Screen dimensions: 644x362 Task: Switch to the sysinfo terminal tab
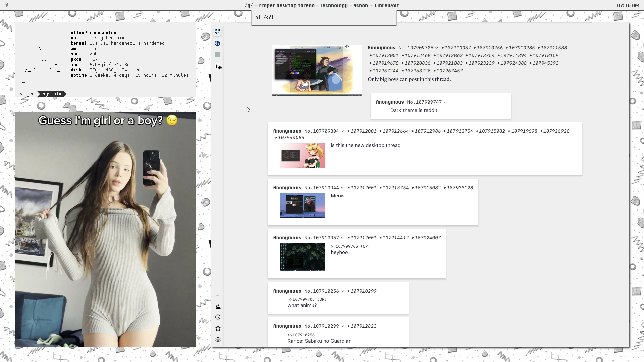coord(52,94)
